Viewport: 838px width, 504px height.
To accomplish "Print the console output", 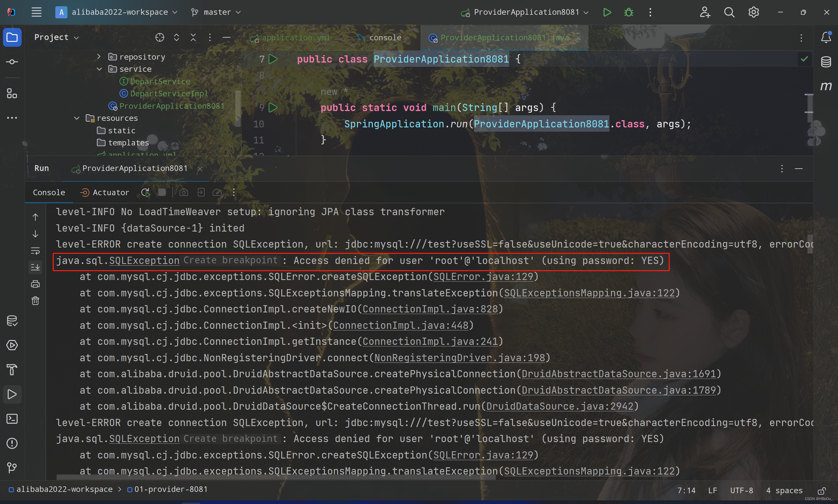I will [35, 284].
